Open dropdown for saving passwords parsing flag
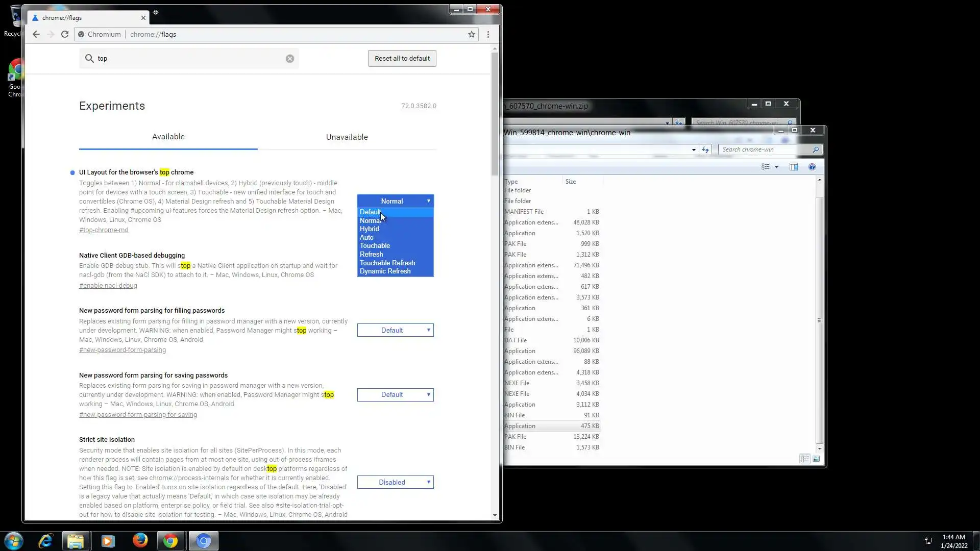Image resolution: width=980 pixels, height=551 pixels. pos(395,395)
